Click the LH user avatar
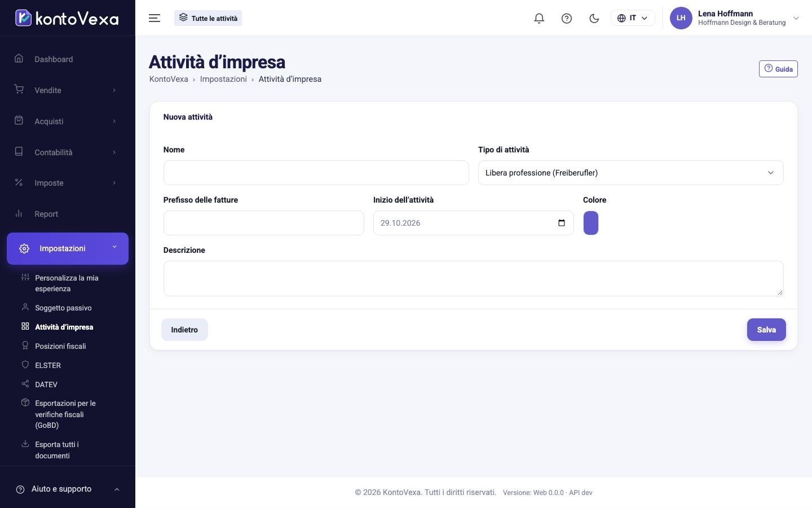Image resolution: width=812 pixels, height=508 pixels. coord(681,18)
